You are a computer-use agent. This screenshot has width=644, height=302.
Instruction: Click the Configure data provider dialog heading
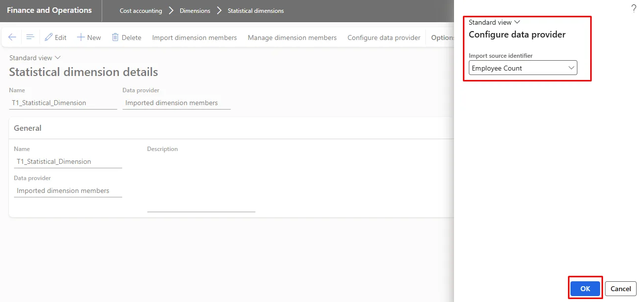tap(517, 35)
